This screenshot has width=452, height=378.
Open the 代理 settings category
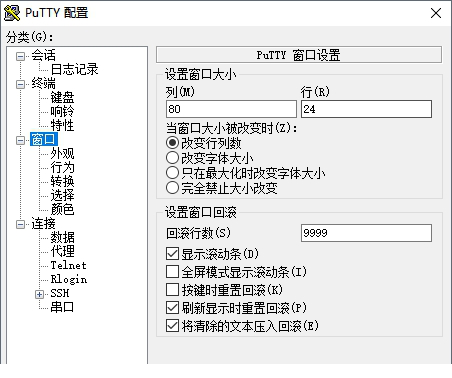(62, 251)
